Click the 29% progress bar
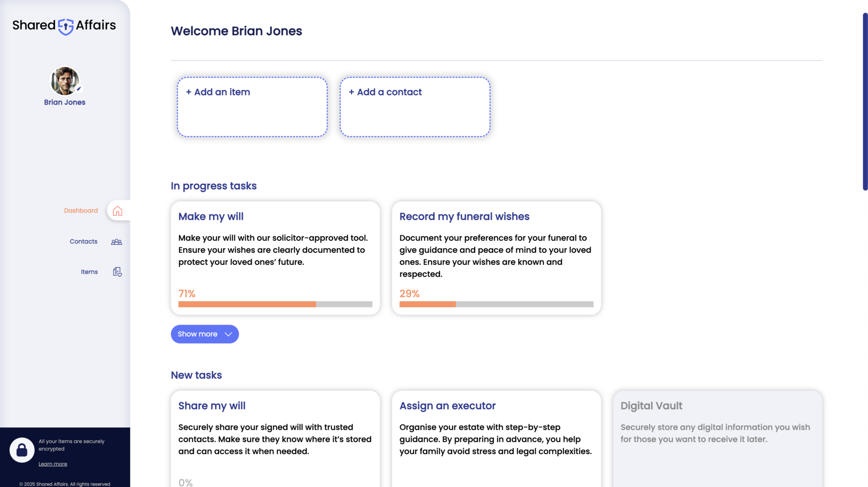The image size is (868, 487). click(x=496, y=304)
